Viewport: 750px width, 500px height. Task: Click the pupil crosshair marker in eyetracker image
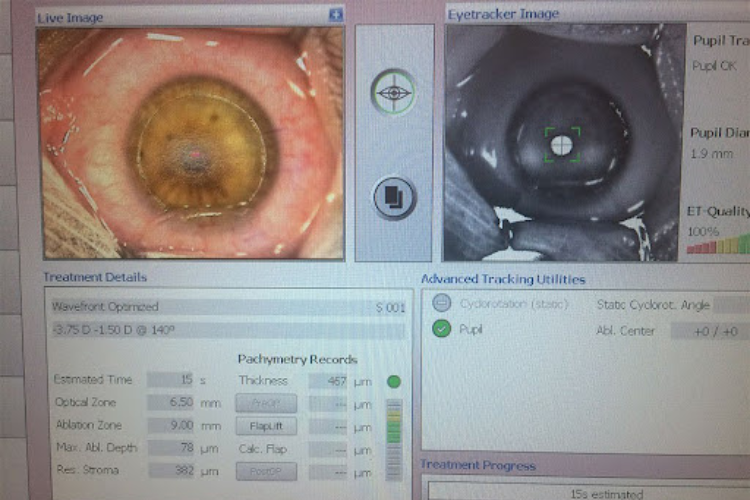point(562,145)
